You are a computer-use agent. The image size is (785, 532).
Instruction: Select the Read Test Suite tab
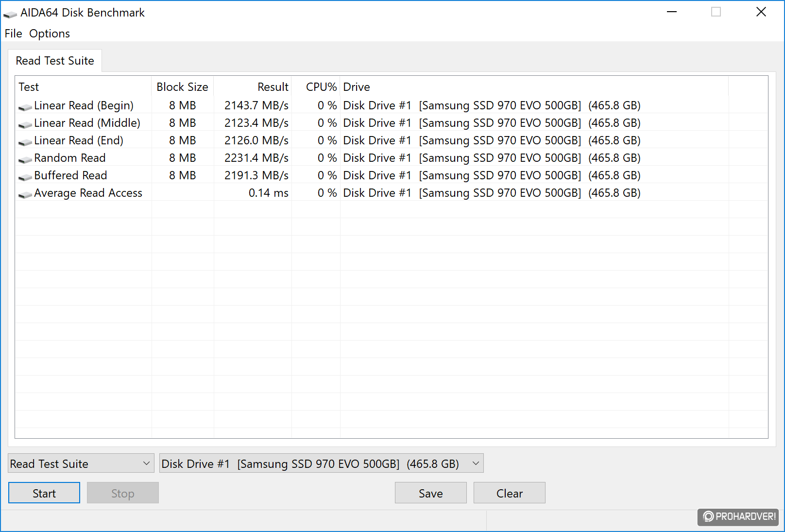tap(55, 61)
